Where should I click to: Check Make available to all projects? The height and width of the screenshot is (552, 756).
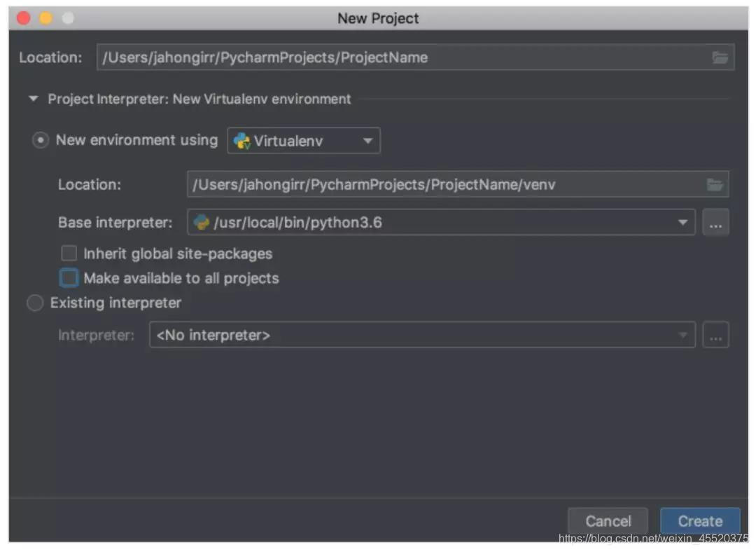[x=69, y=278]
